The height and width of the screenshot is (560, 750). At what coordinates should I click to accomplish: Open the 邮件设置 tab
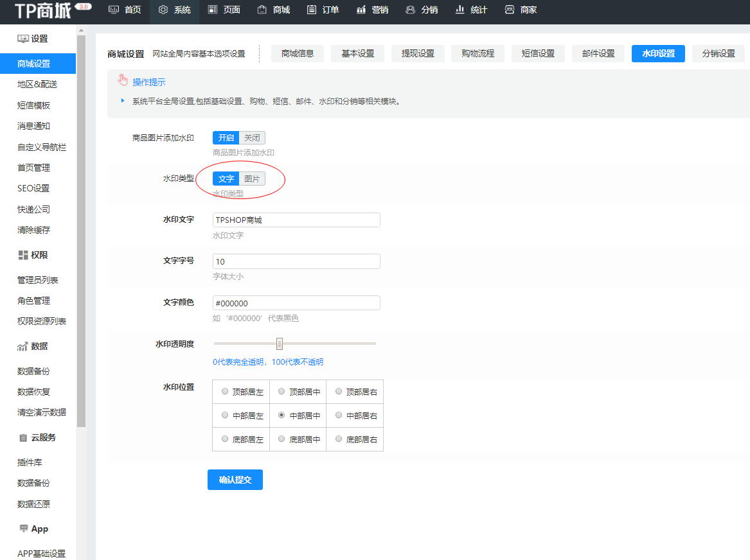tap(598, 53)
